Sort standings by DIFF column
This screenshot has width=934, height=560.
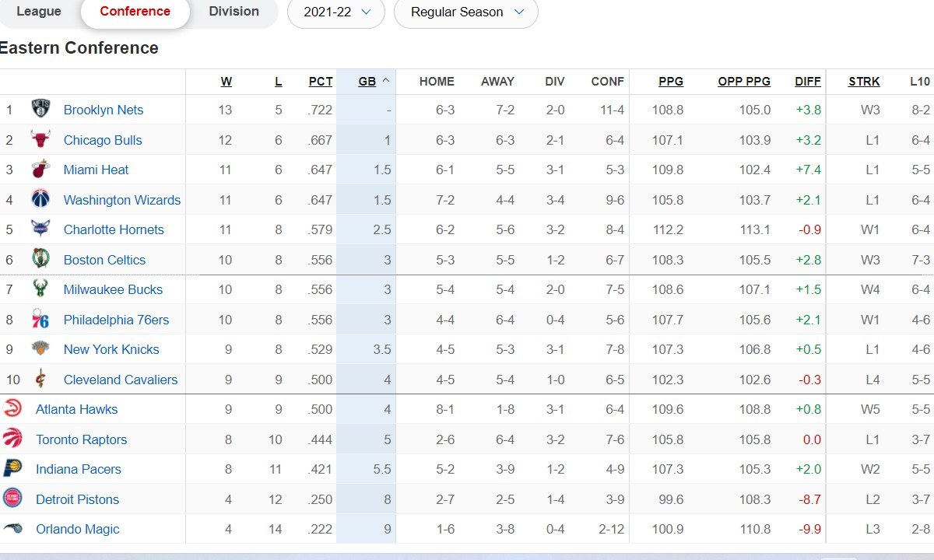807,82
